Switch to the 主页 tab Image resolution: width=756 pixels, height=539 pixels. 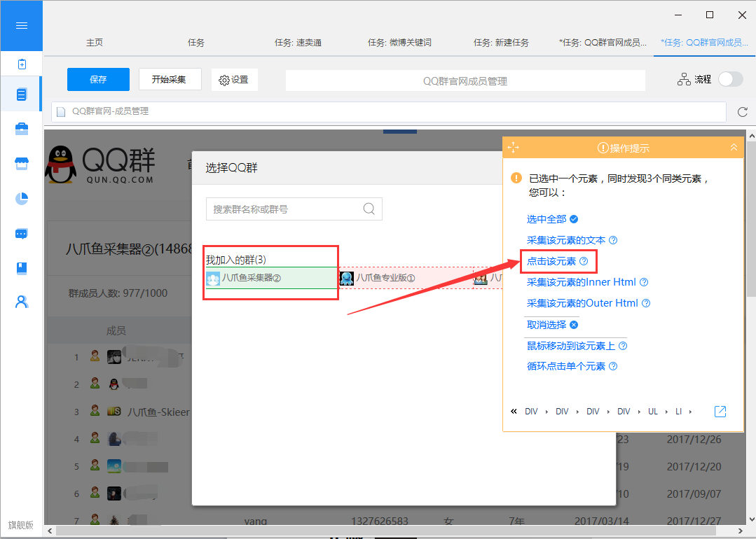tap(95, 43)
